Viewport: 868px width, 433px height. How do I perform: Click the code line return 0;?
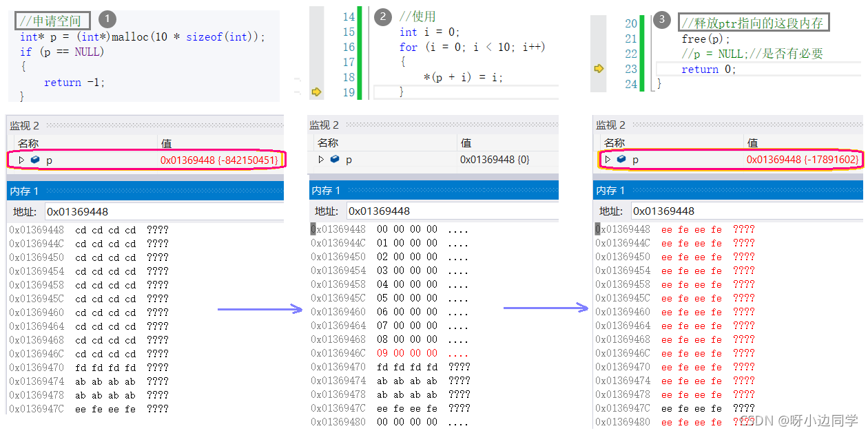[x=709, y=69]
